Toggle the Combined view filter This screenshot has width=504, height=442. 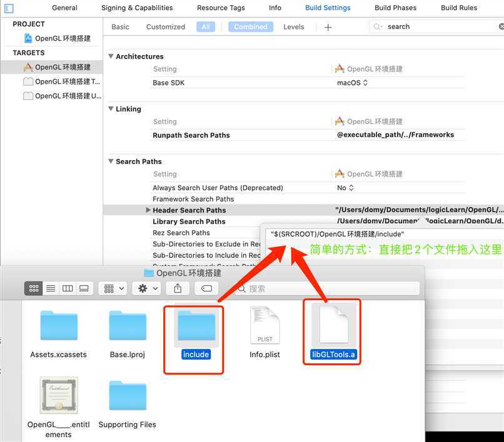point(251,27)
